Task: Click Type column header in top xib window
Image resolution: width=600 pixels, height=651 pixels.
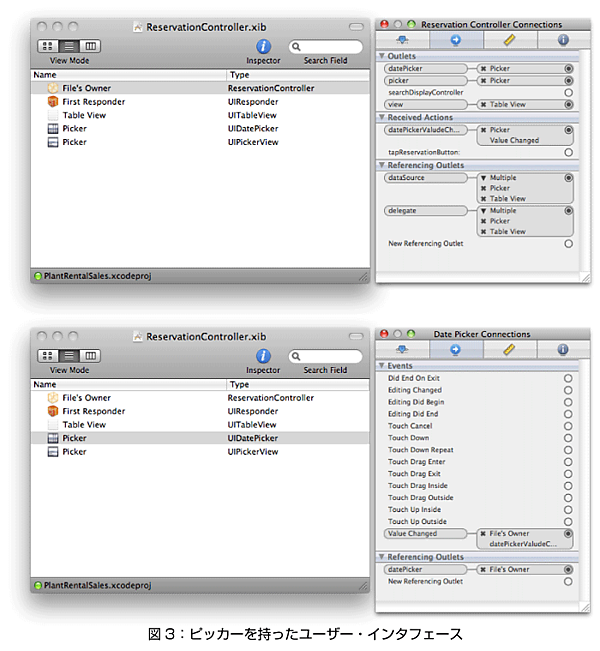Action: [298, 75]
